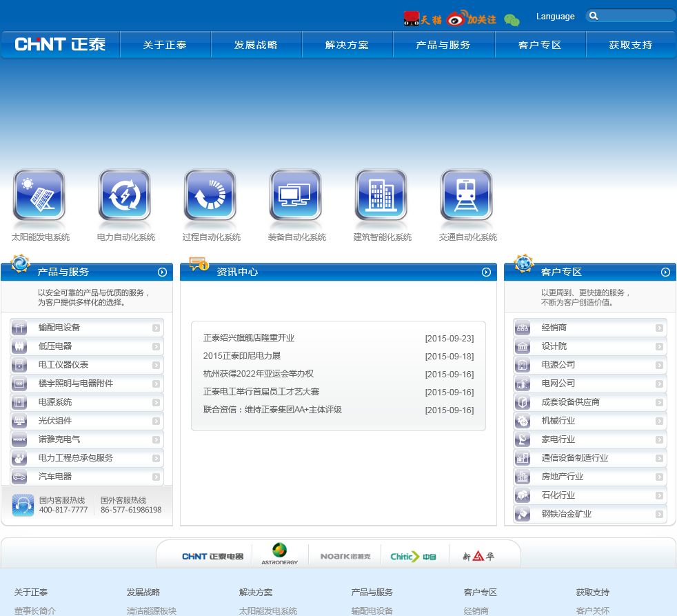Read news 杭州获得2022年亚运会举办权
This screenshot has width=677, height=616.
259,374
